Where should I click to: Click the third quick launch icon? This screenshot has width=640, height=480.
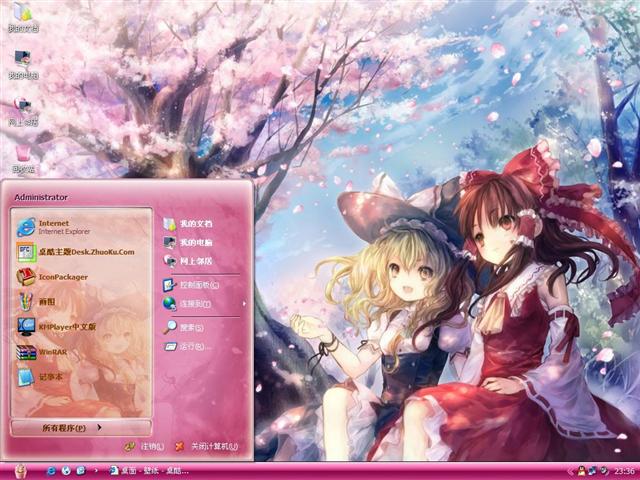pyautogui.click(x=81, y=471)
